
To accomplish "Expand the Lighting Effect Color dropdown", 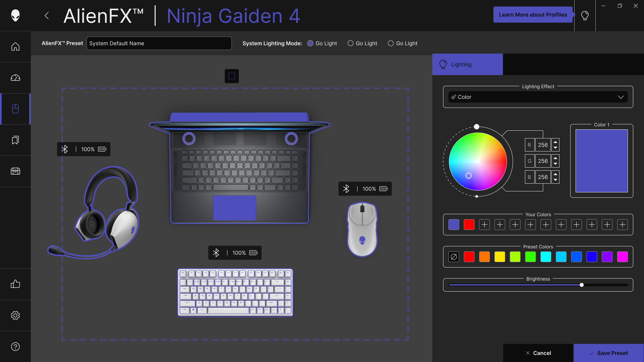I will 538,97.
